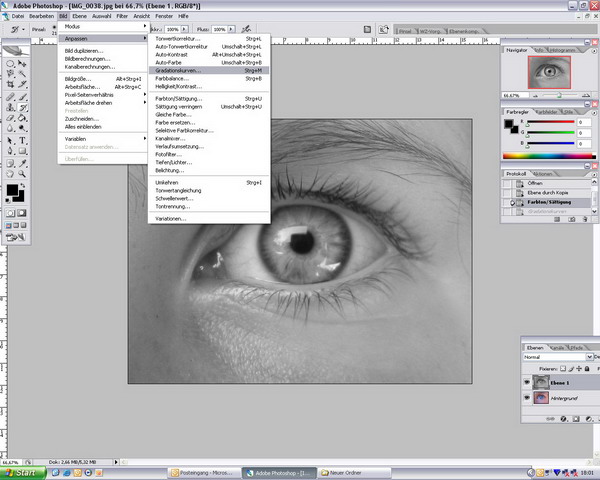Viewport: 600px width, 480px height.
Task: Switch to the Histogramm tab
Action: coord(564,50)
